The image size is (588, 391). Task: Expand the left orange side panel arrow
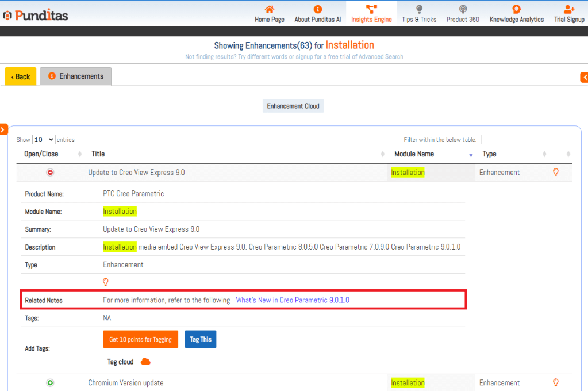[3, 130]
